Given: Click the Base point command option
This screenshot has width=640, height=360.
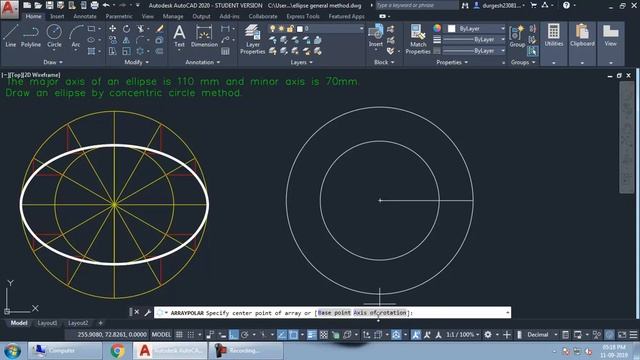Looking at the screenshot, I should point(334,313).
